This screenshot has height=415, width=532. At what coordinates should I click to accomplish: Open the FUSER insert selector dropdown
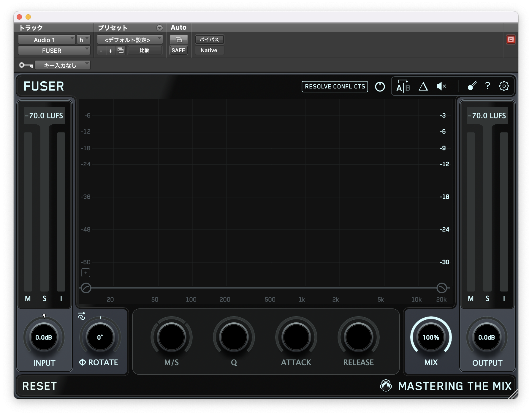[54, 50]
